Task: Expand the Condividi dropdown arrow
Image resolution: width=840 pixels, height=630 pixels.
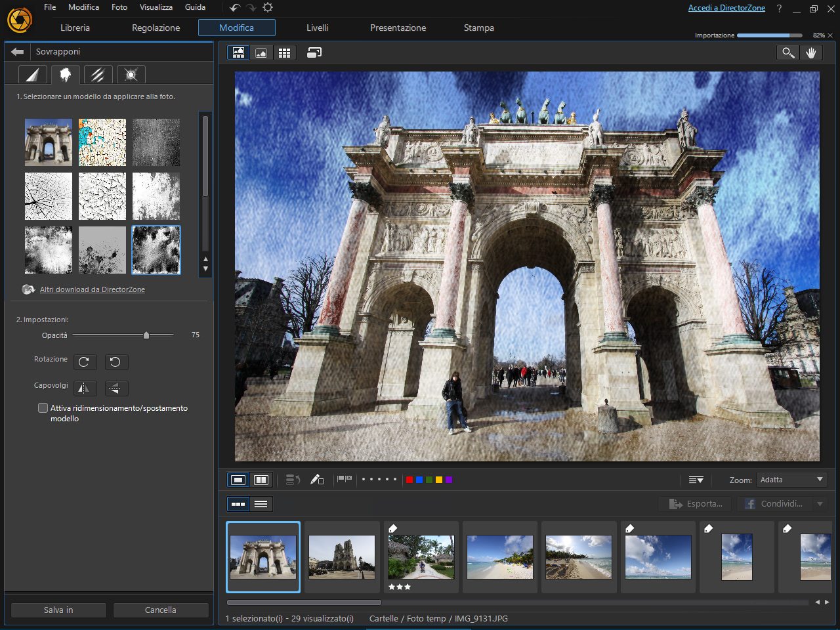Action: click(x=820, y=504)
